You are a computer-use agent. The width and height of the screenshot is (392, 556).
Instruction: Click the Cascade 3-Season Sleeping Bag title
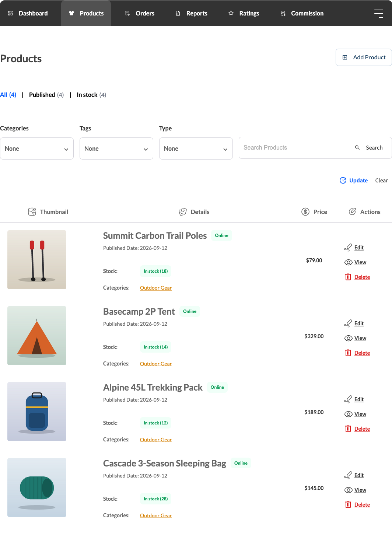(165, 463)
